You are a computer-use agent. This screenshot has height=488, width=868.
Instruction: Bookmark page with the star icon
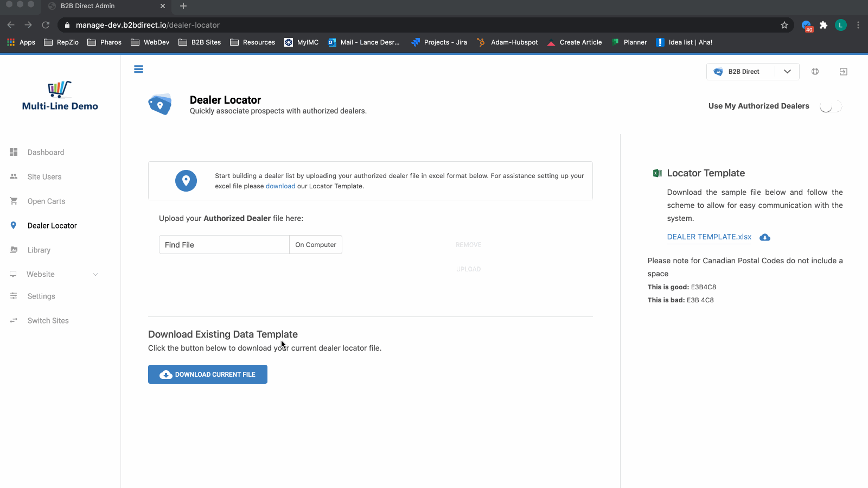click(x=784, y=25)
